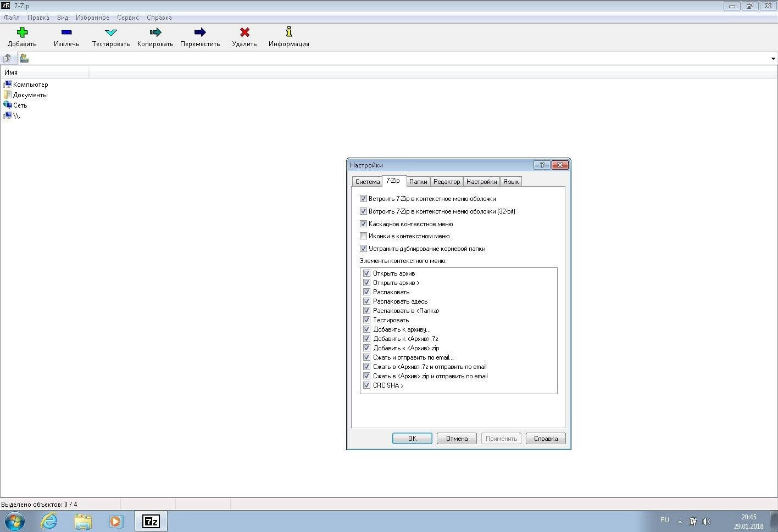Uncheck Сжать в <Архив>.zip и отправить по email
The image size is (778, 532).
click(366, 376)
